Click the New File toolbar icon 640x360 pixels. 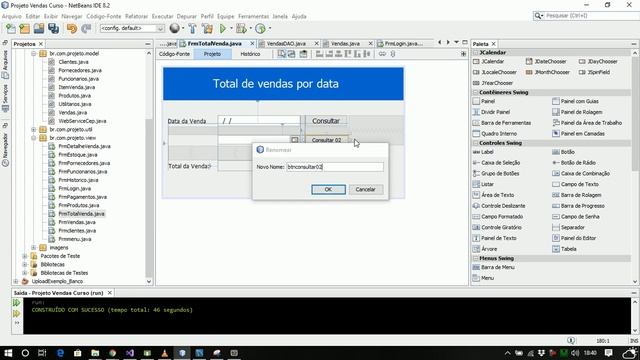tap(11, 28)
